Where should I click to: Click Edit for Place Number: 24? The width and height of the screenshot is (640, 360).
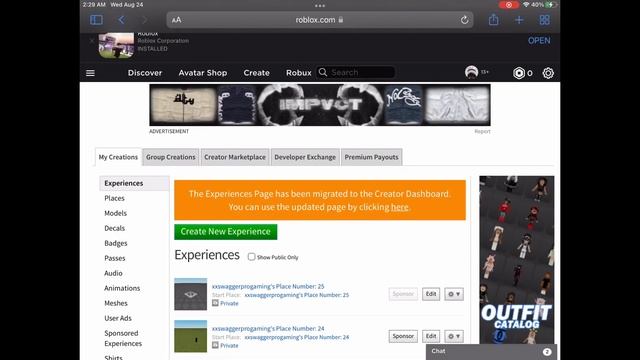[x=431, y=336]
